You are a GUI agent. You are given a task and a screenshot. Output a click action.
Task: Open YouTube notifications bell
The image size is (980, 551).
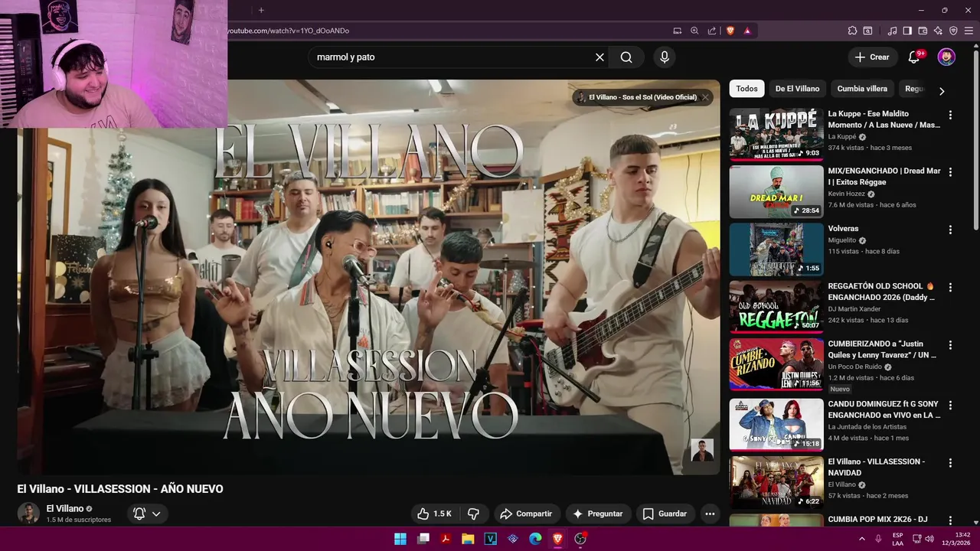coord(913,57)
